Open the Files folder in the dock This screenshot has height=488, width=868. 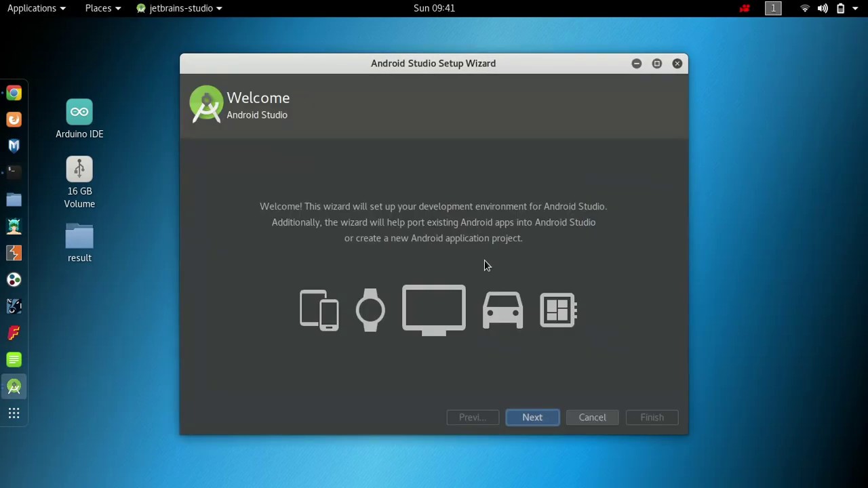pyautogui.click(x=14, y=199)
